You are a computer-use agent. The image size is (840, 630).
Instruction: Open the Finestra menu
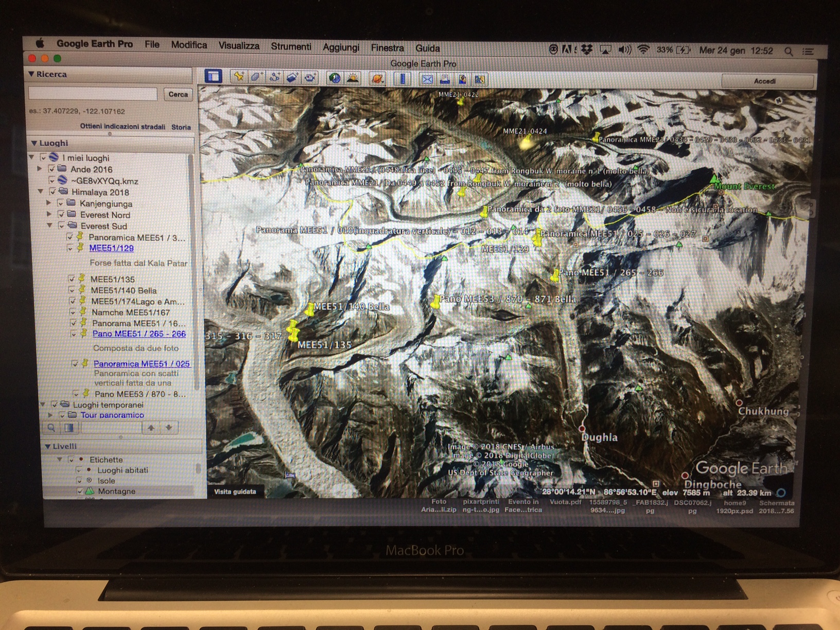coord(387,48)
